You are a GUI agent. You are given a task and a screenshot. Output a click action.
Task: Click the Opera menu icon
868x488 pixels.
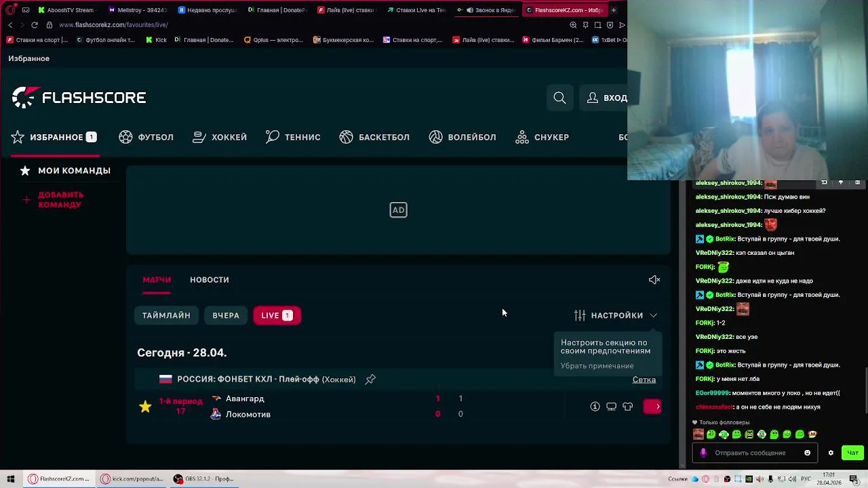click(9, 10)
